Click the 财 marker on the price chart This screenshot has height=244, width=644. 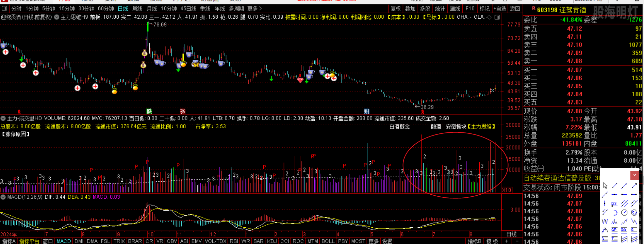click(x=366, y=111)
